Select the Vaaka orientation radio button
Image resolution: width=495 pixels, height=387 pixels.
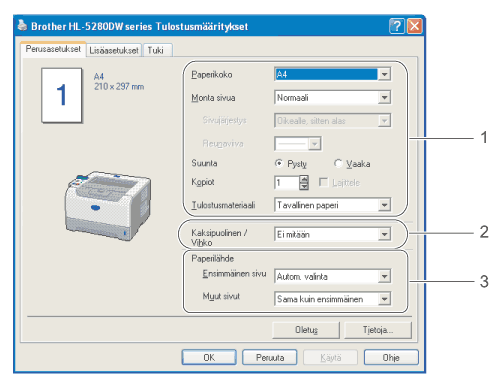pyautogui.click(x=338, y=163)
